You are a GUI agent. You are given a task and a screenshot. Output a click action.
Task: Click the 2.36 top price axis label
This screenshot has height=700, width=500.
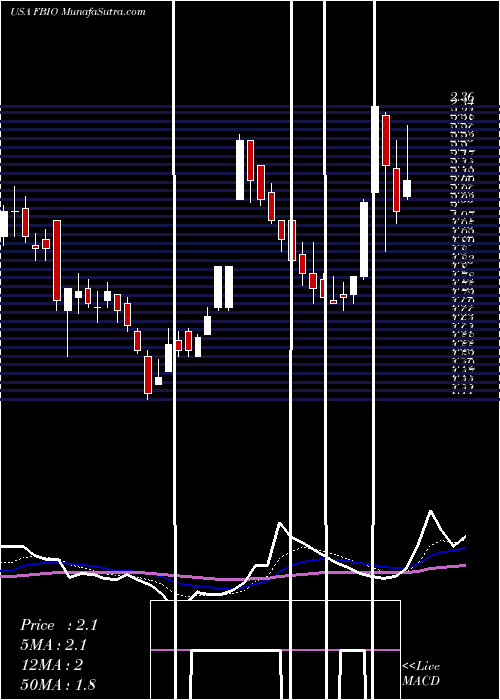point(462,96)
